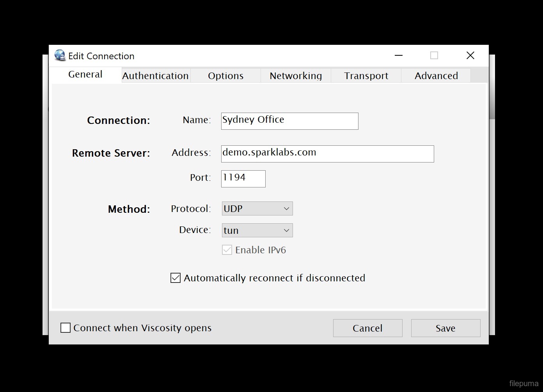Screen dimensions: 543x392
Task: Disable Automatically reconnect if disconnected
Action: [x=176, y=278]
